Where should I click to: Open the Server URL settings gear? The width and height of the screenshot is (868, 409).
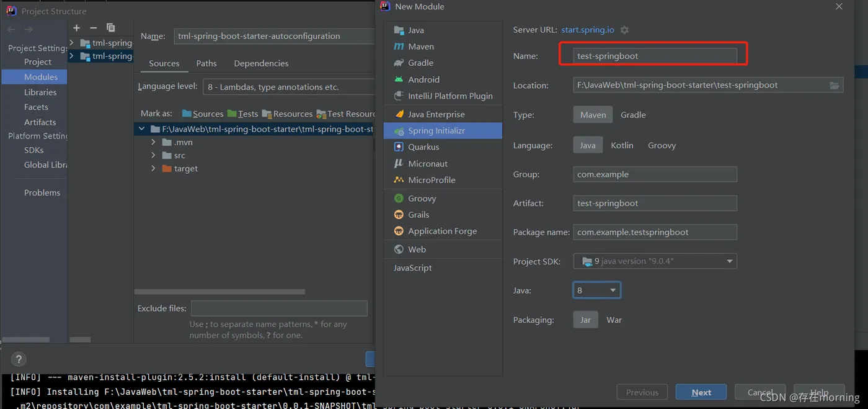pos(624,30)
